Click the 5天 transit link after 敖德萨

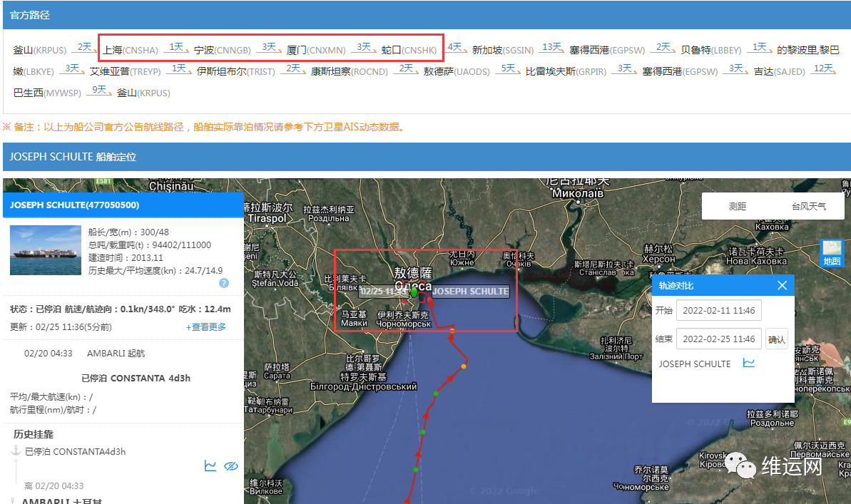pyautogui.click(x=509, y=69)
